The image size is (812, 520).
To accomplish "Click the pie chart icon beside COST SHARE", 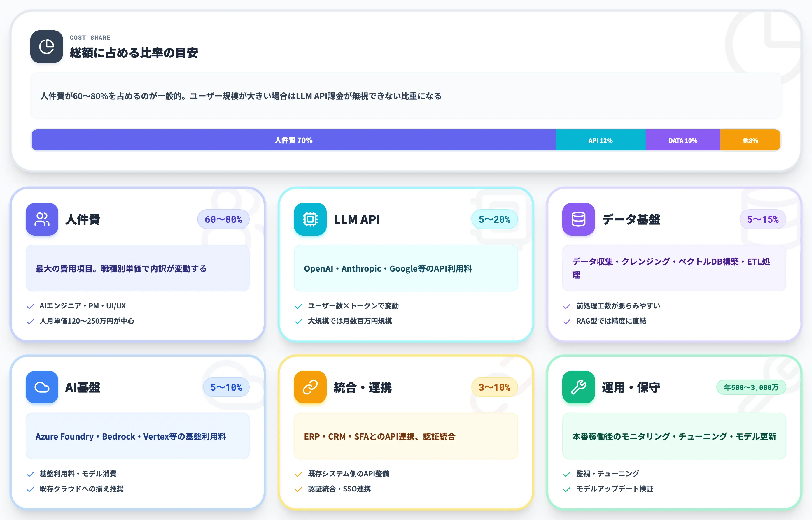I will [x=47, y=47].
